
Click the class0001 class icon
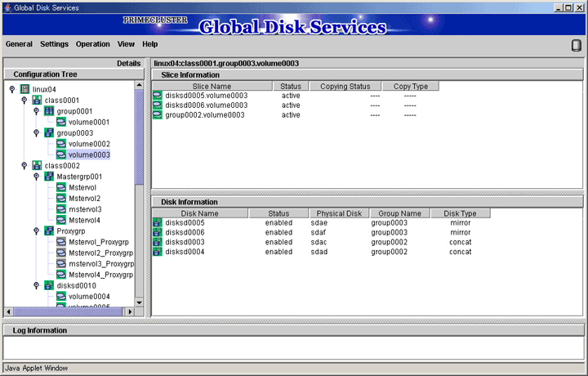(37, 100)
